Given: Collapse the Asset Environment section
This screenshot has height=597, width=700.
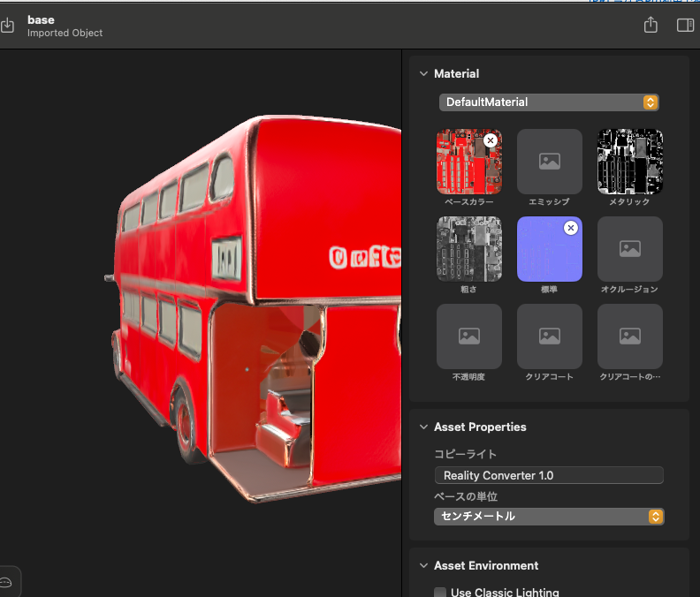Looking at the screenshot, I should (423, 565).
